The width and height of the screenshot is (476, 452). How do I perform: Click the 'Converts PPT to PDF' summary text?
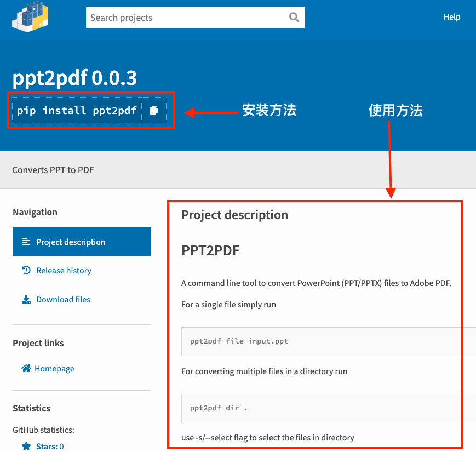click(53, 170)
